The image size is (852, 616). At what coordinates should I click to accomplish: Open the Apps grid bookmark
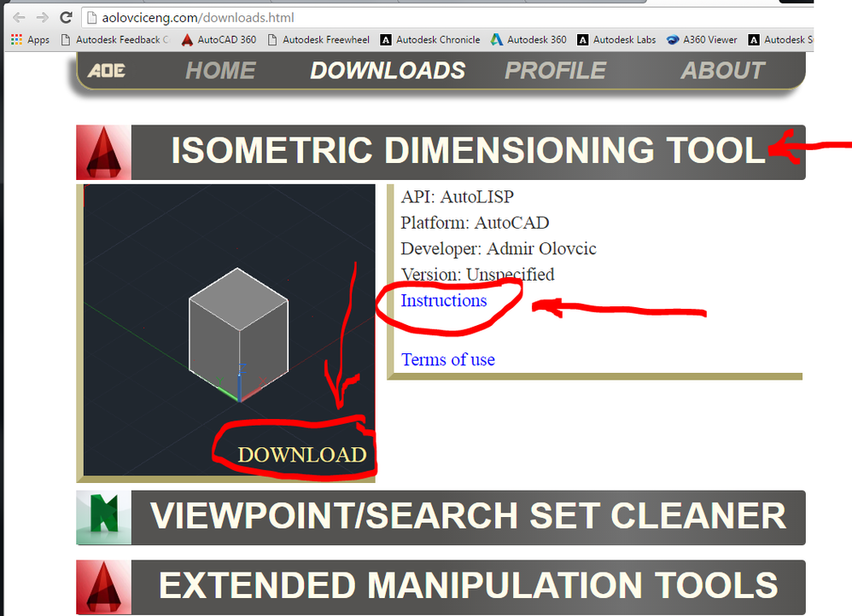(31, 39)
